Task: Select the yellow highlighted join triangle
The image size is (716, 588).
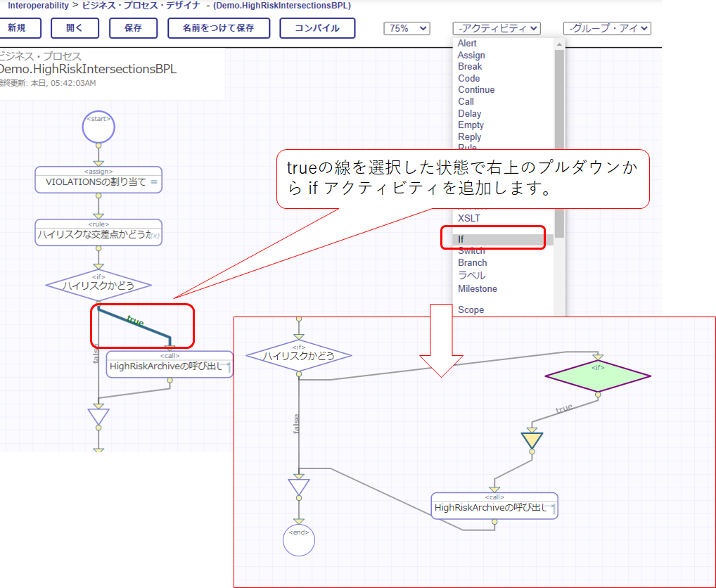Action: click(532, 441)
